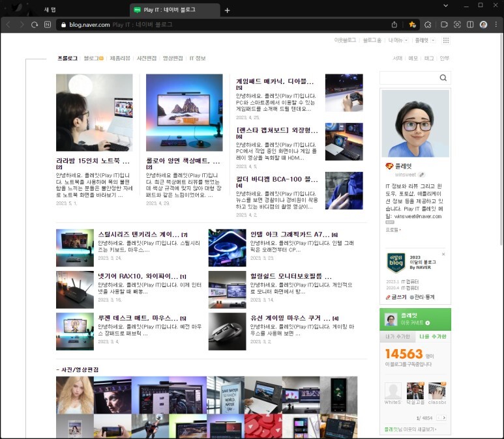Open the tab search chevron in the title bar
504x439 pixels.
click(445, 5)
